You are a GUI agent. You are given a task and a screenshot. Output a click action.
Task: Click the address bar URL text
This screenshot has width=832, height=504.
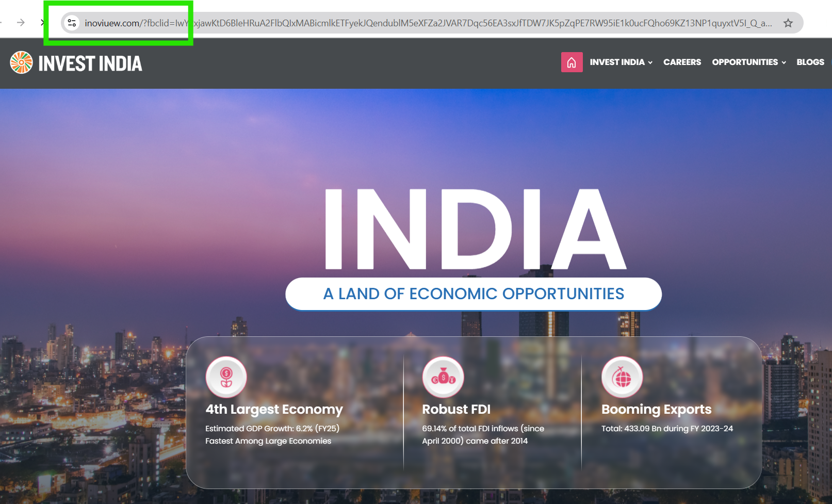[428, 23]
